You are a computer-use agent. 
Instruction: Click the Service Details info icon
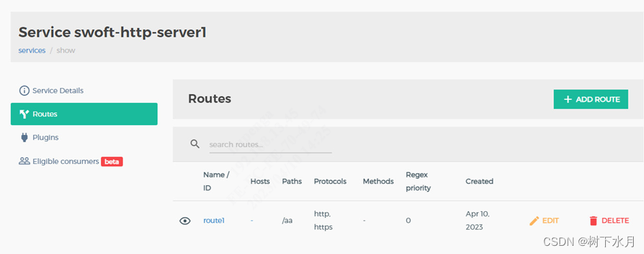pos(25,91)
